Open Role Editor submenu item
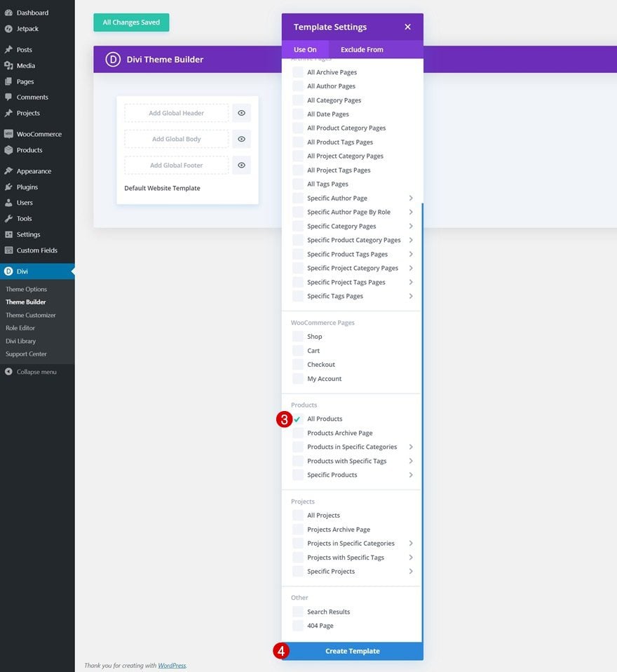617x672 pixels. 20,328
